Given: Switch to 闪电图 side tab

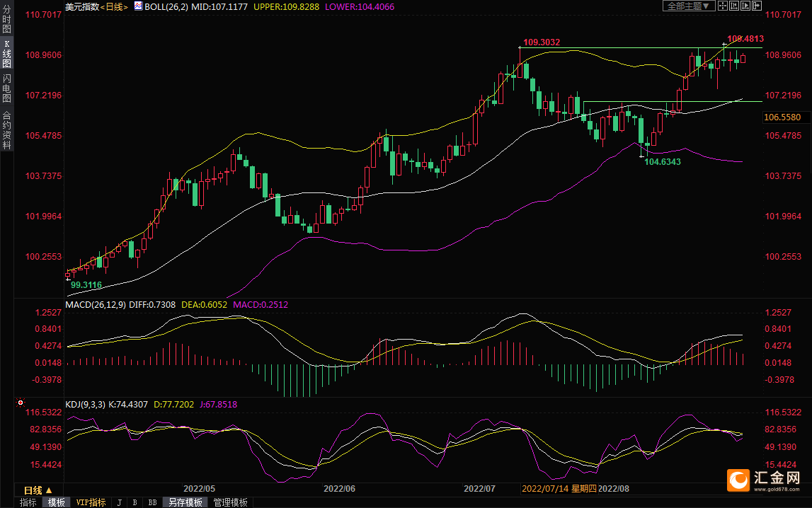Looking at the screenshot, I should (7, 88).
